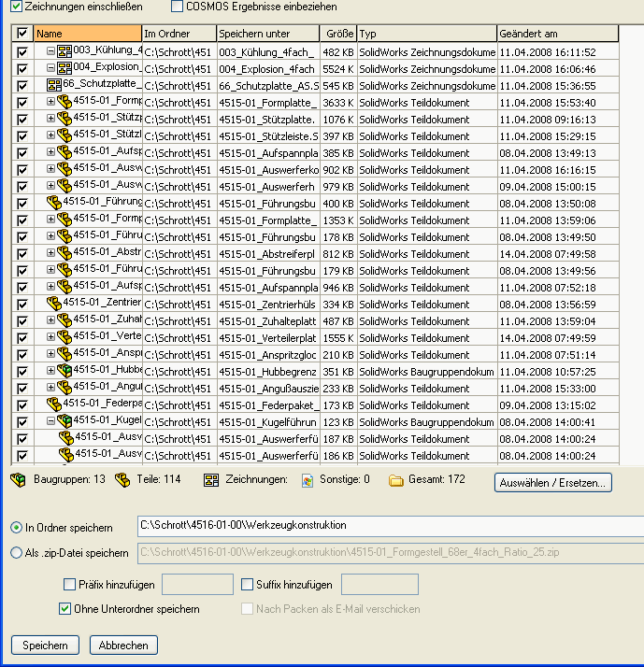The image size is (644, 667).
Task: Expand the 4515-01_Hubbegrenz tree node
Action: [x=50, y=371]
